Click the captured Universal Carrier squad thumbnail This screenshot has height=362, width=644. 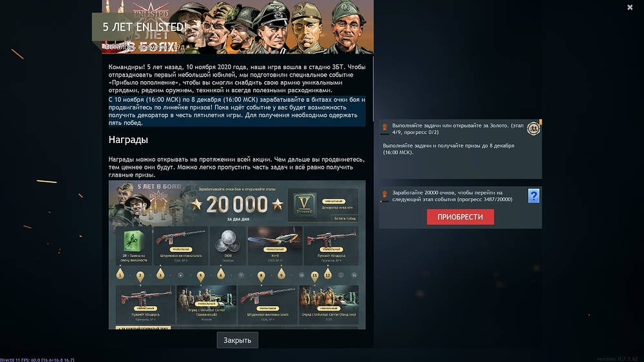coord(206,304)
